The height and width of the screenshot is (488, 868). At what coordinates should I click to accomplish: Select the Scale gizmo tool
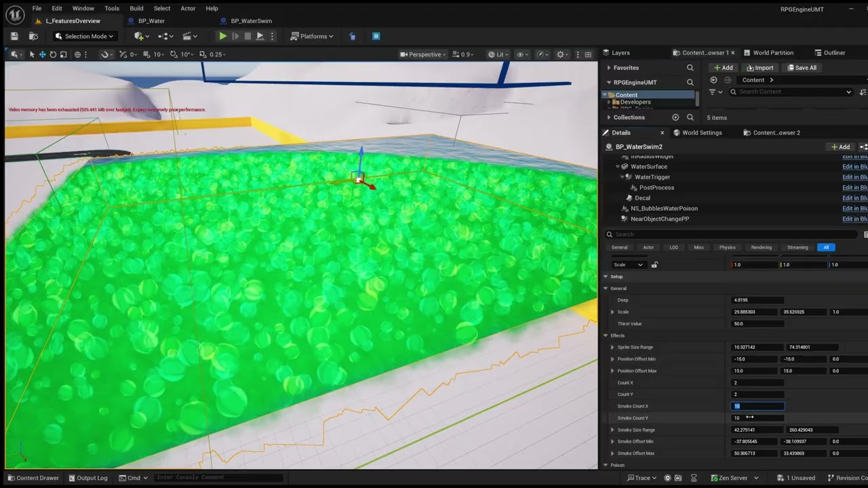[x=63, y=54]
